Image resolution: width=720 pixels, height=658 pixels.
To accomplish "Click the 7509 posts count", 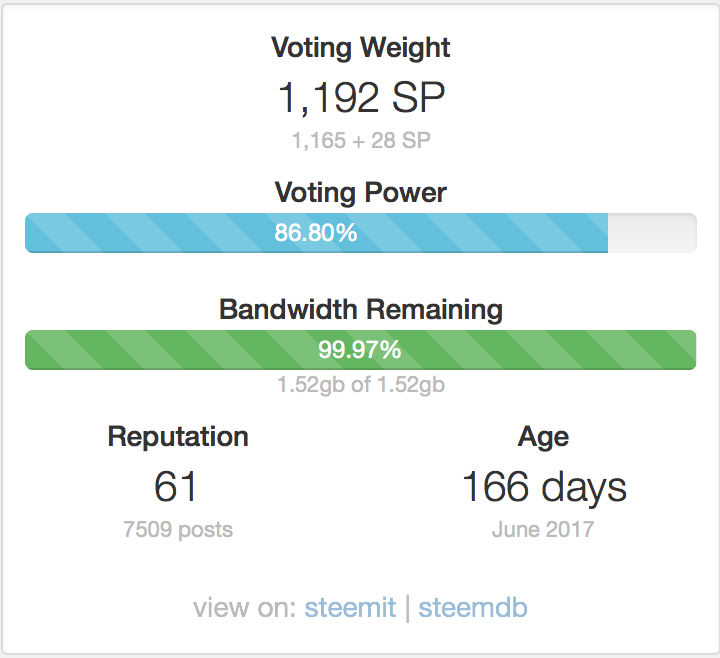I will tap(178, 529).
